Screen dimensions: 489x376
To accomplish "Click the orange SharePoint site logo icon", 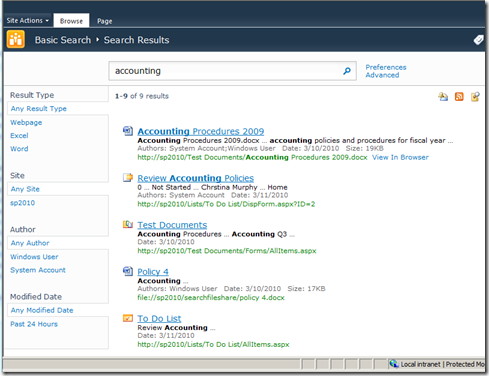I will [x=16, y=39].
